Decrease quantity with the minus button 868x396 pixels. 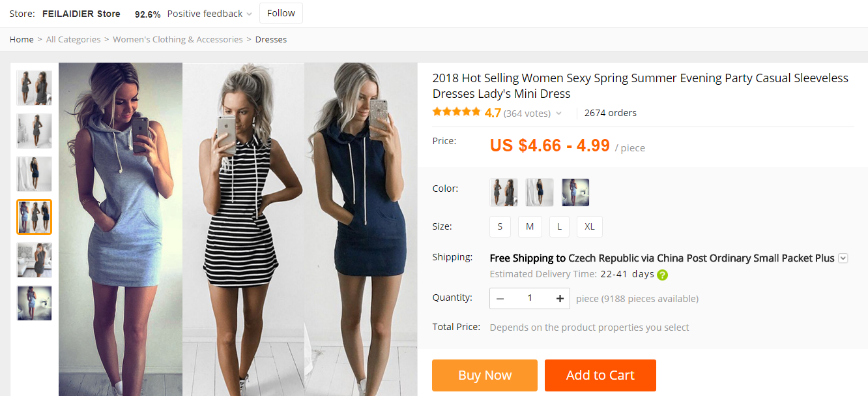pos(500,298)
